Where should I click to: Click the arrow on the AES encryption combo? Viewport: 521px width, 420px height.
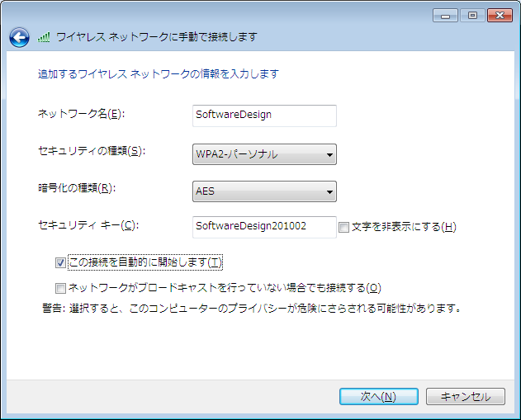[329, 192]
